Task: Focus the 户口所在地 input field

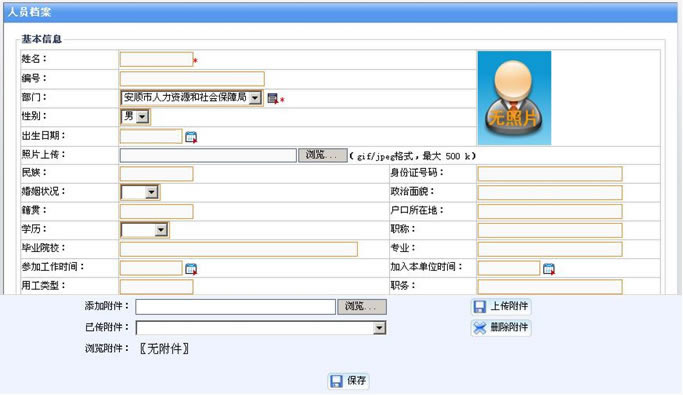Action: tap(550, 212)
